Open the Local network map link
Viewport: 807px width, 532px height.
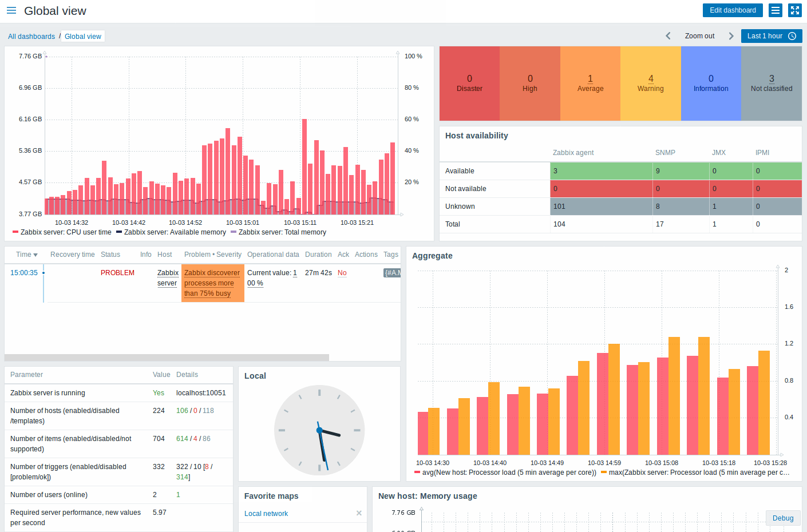(266, 513)
